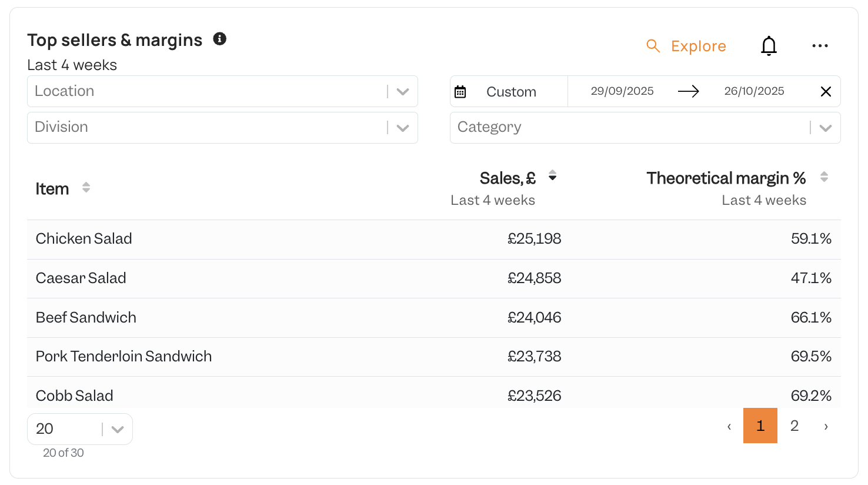The image size is (868, 485).
Task: Click the next page arrow
Action: [x=826, y=426]
